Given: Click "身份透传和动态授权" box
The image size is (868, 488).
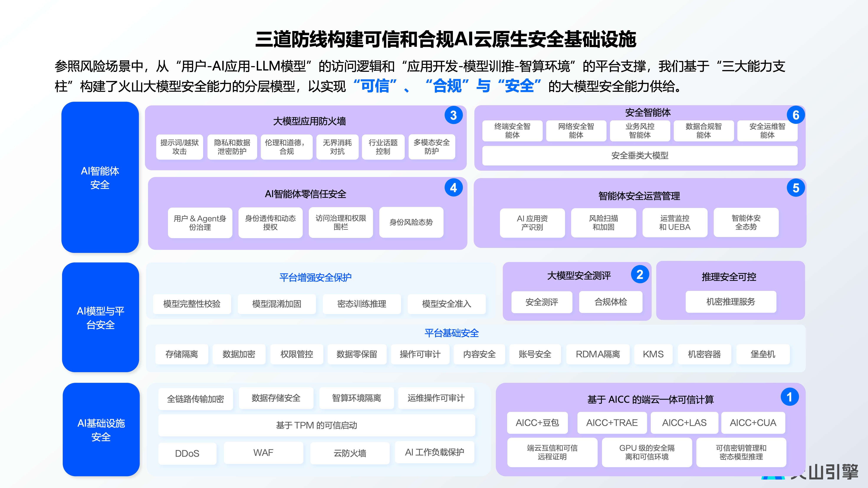Looking at the screenshot, I should tap(271, 223).
